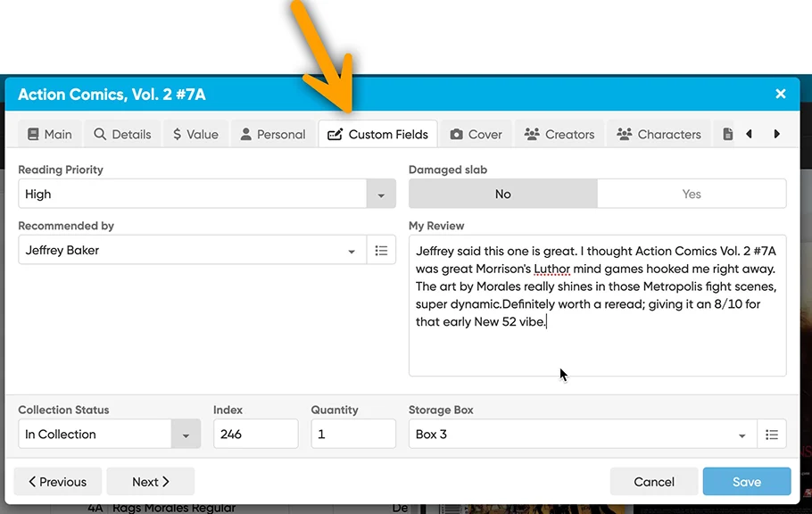Expand the Storage Box dropdown arrow
The height and width of the screenshot is (514, 812).
742,435
